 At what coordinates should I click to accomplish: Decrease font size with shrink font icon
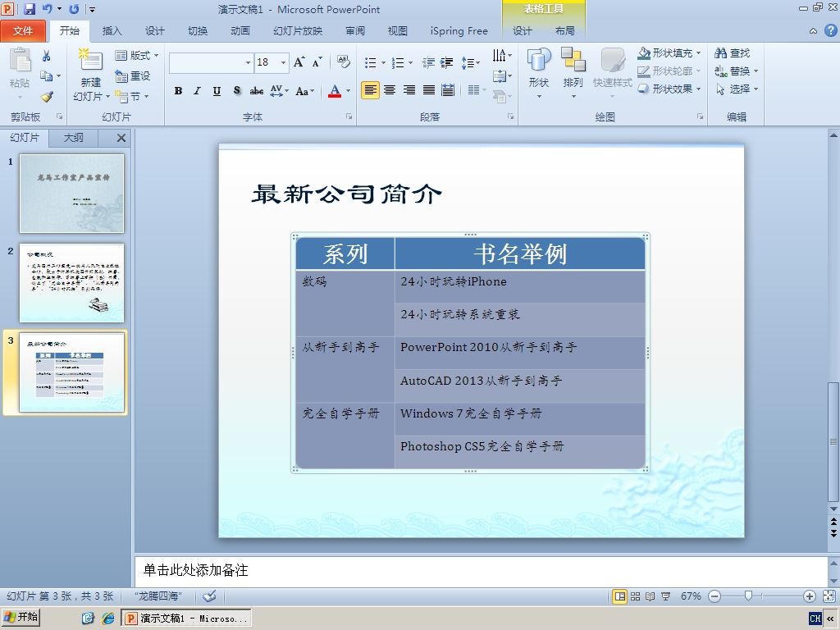click(x=317, y=62)
